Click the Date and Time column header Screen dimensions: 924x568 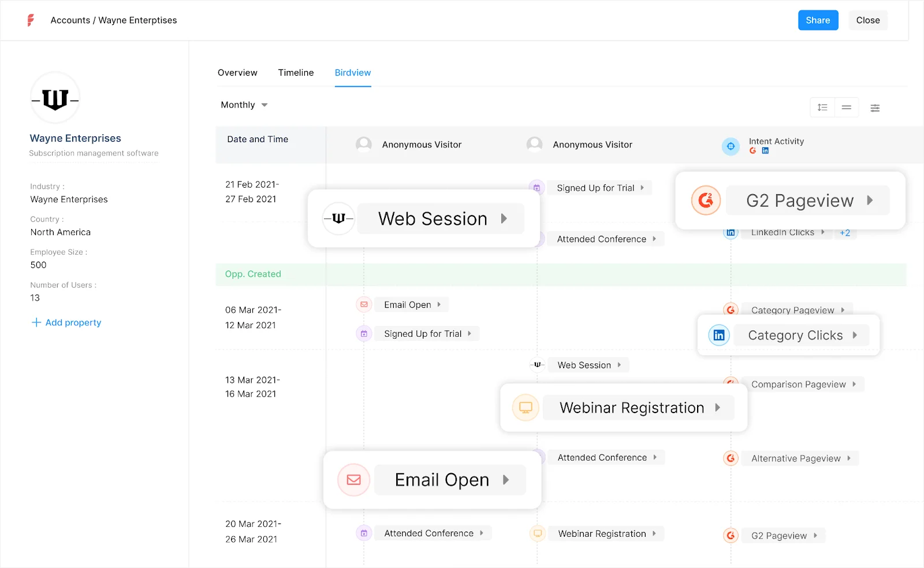258,139
